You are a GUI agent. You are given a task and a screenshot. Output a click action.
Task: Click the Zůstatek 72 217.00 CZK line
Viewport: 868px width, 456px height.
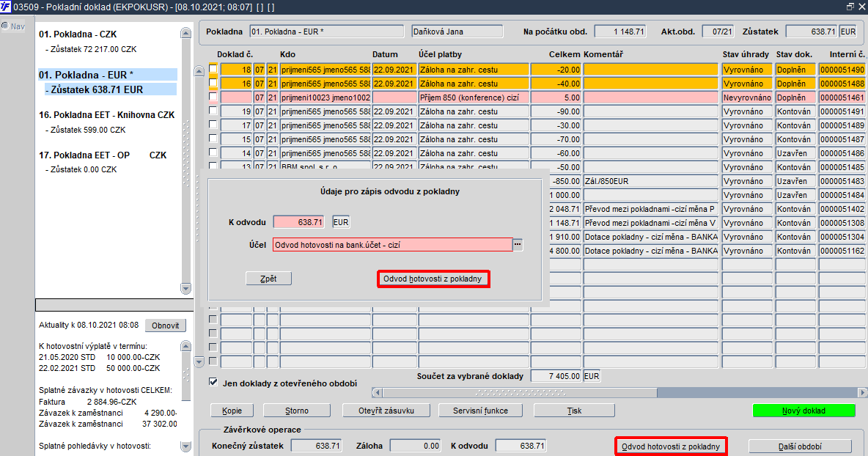click(x=92, y=49)
